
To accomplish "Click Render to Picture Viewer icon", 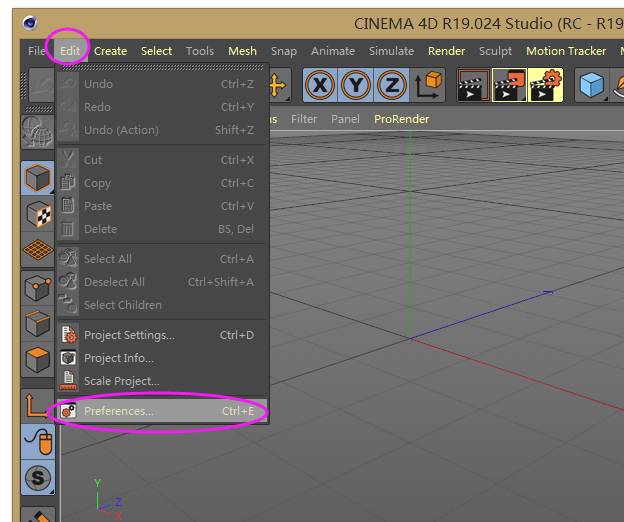I will click(x=509, y=85).
